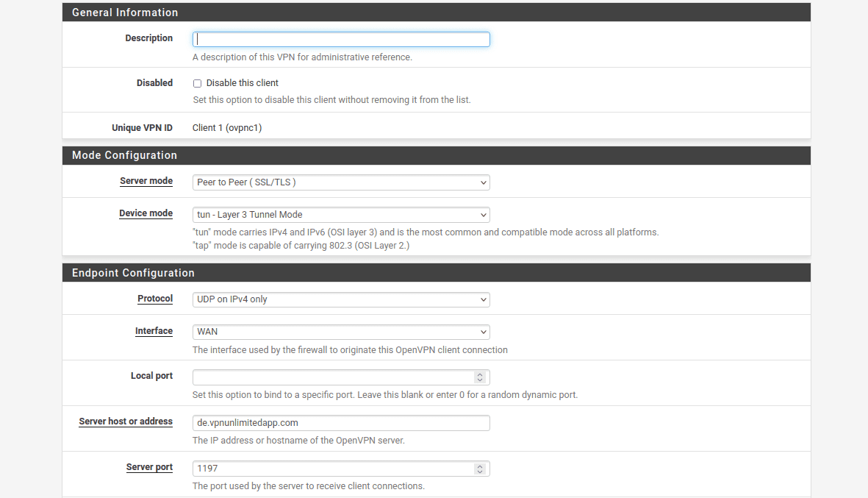Screen dimensions: 868x498
Task: Click the Endpoint Configuration section header
Action: pyautogui.click(x=133, y=273)
